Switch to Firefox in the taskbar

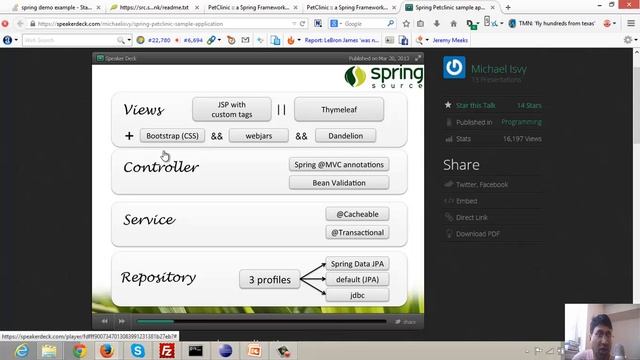coord(107,351)
